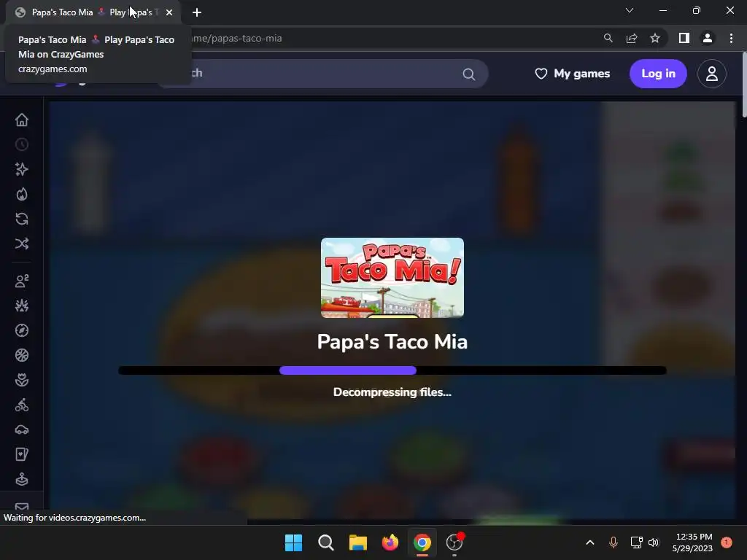Open the flower category icon in sidebar

click(x=22, y=380)
